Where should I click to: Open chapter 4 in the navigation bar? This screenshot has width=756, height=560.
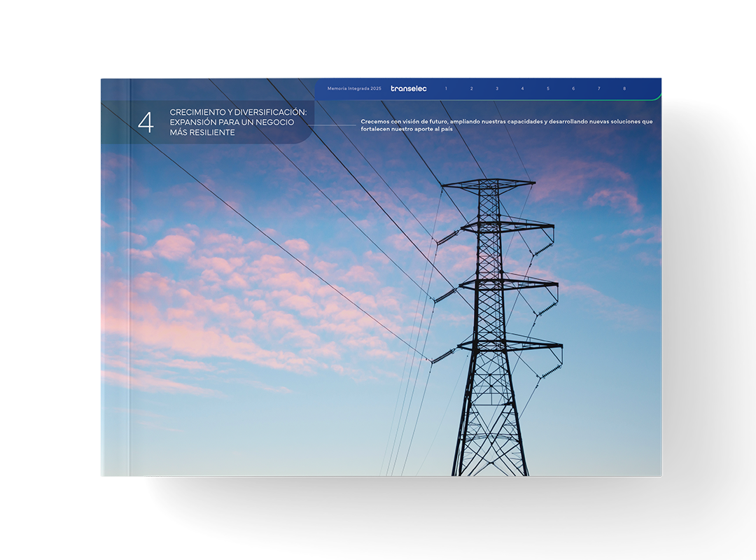click(x=523, y=89)
